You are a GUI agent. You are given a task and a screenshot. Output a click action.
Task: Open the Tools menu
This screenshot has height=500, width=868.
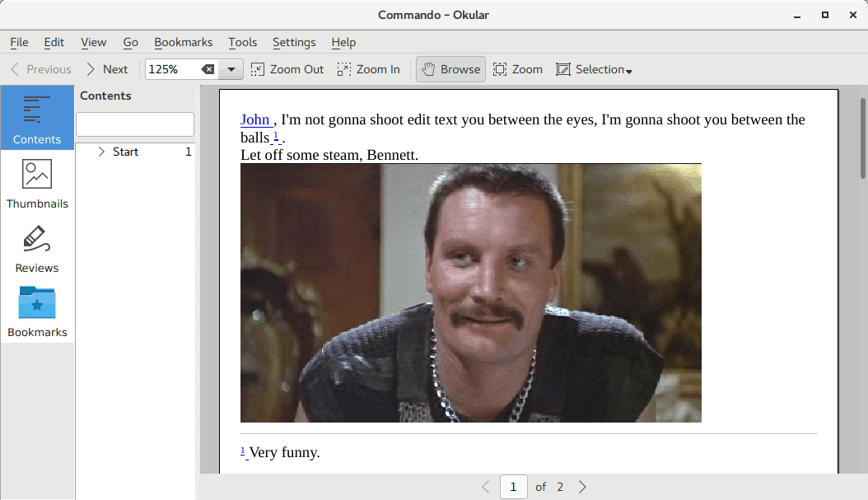pos(242,42)
